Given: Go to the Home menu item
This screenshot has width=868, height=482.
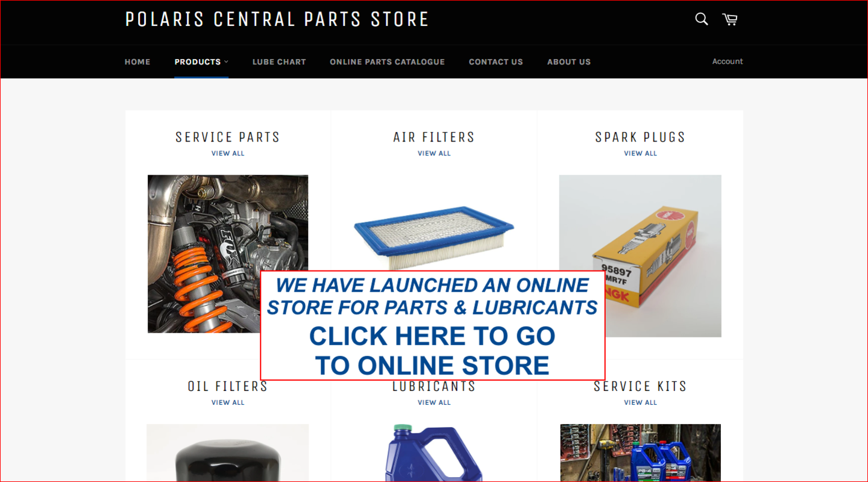Looking at the screenshot, I should pos(137,61).
